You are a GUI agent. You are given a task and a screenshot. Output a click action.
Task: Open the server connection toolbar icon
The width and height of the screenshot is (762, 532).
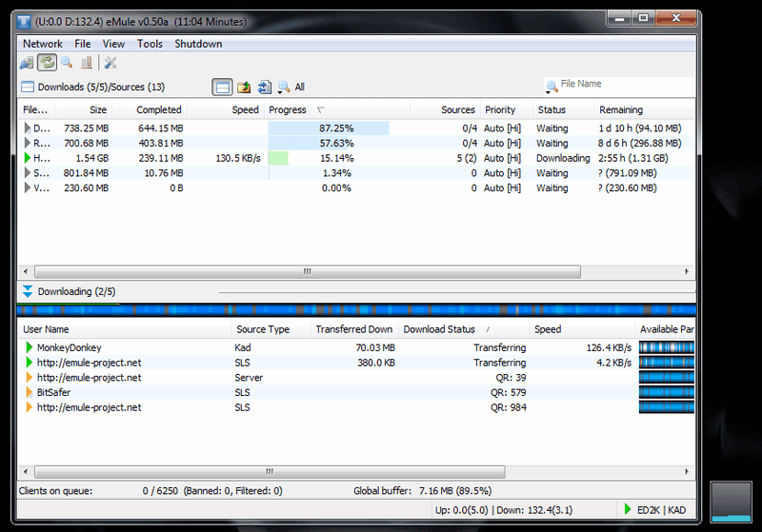[27, 63]
